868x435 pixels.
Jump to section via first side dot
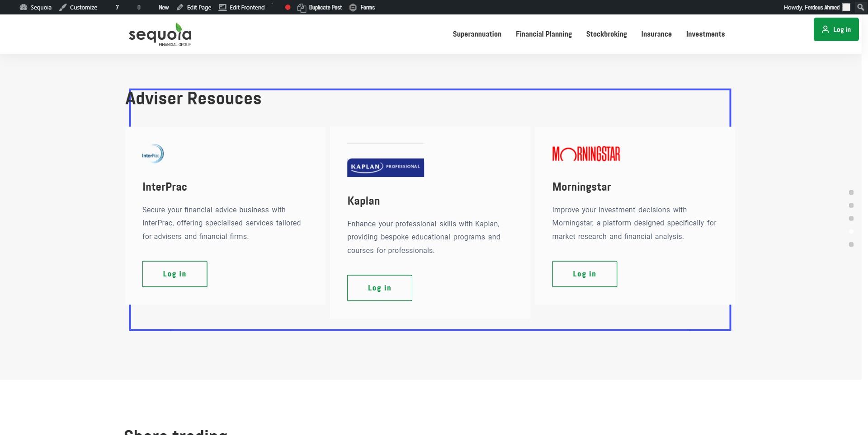[851, 192]
